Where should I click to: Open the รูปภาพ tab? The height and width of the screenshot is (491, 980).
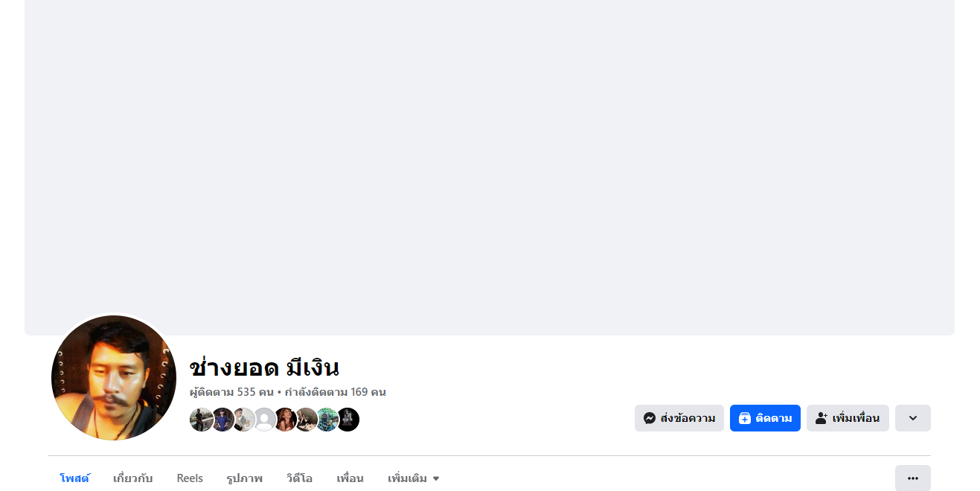[245, 478]
